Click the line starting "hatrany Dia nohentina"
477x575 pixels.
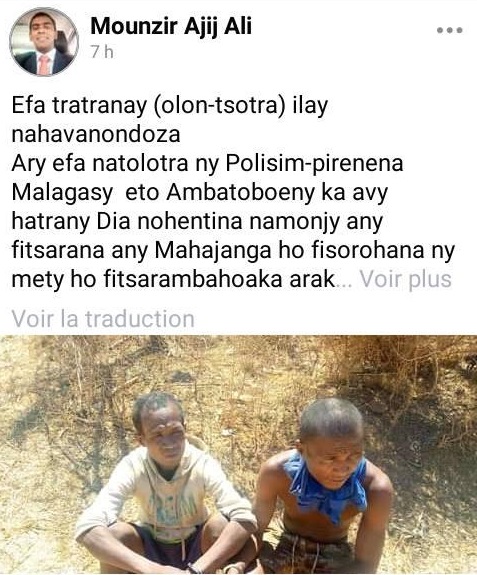click(x=197, y=222)
